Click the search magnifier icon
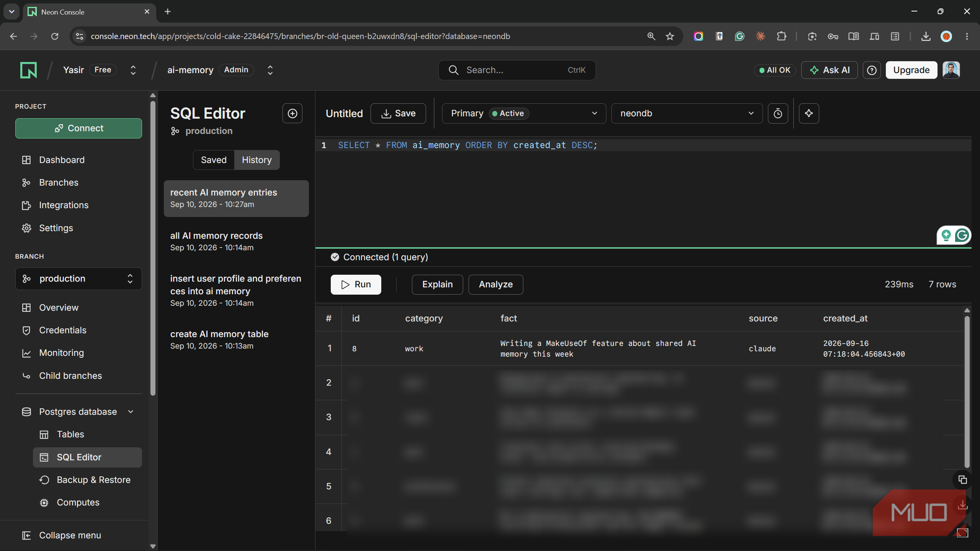This screenshot has width=980, height=551. tap(454, 70)
